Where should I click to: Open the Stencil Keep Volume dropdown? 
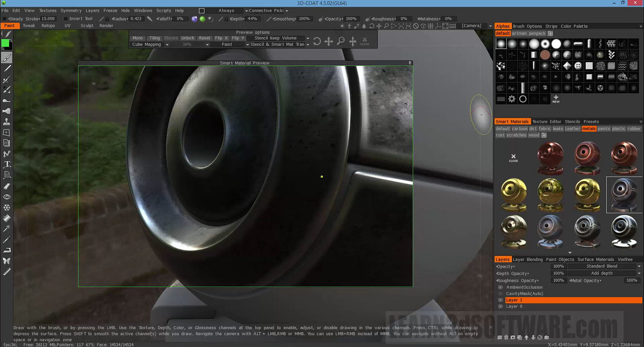click(278, 38)
